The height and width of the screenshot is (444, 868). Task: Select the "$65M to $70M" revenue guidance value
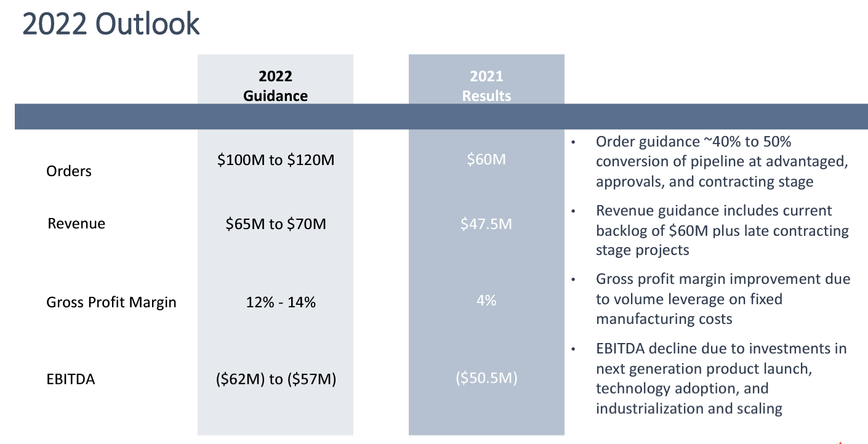[276, 224]
